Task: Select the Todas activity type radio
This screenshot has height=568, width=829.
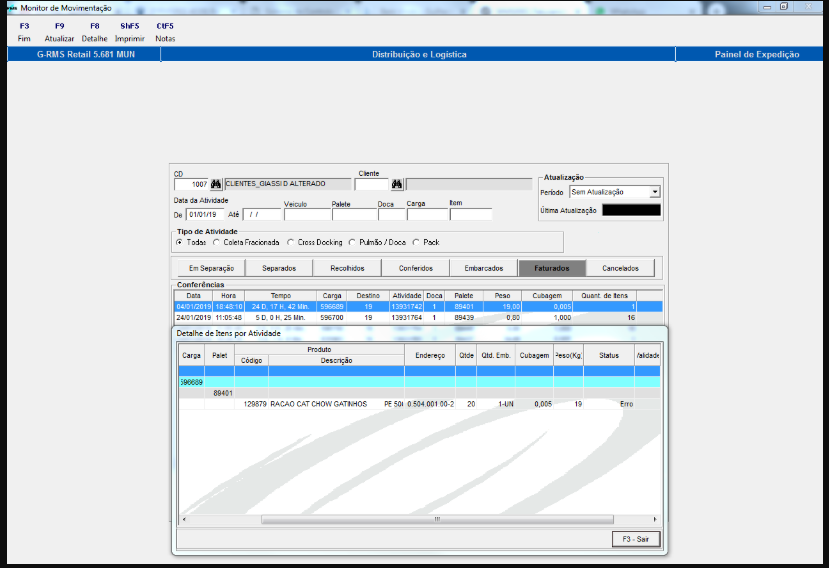Action: pyautogui.click(x=180, y=242)
